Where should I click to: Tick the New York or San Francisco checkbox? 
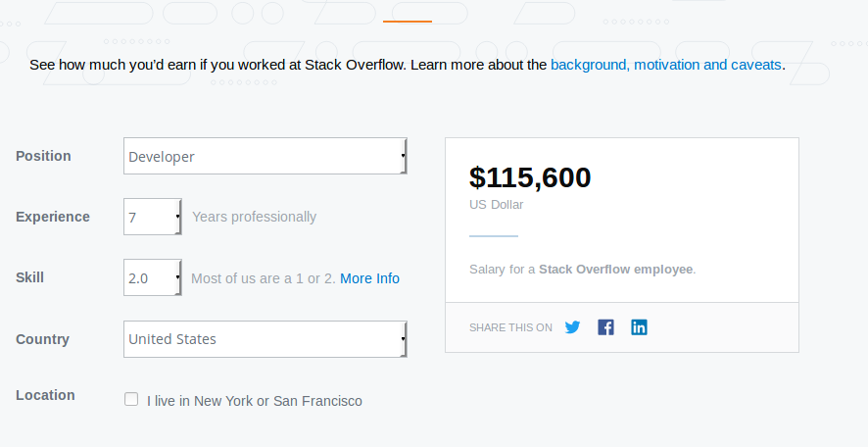[131, 400]
